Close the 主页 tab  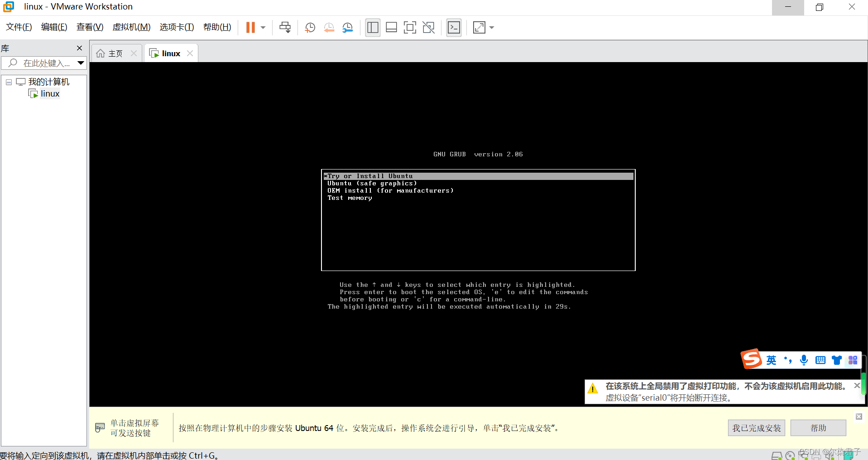[134, 53]
